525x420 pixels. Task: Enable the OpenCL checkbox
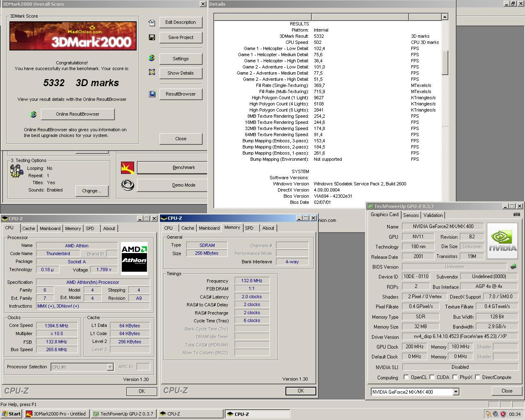tap(406, 377)
